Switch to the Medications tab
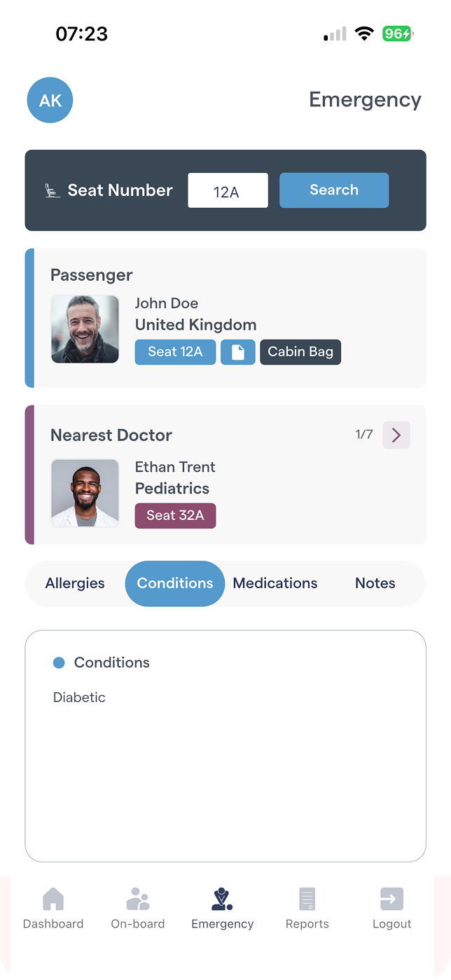The width and height of the screenshot is (451, 980). [x=275, y=583]
